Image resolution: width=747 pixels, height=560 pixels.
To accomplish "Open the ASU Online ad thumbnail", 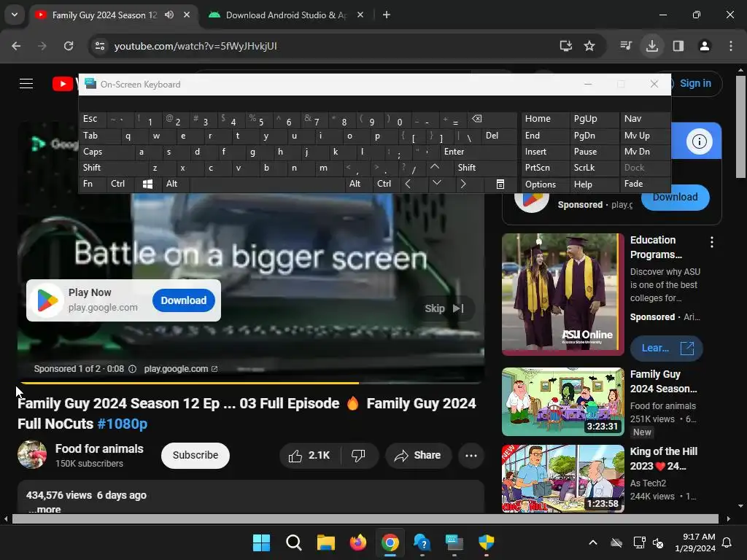I will pyautogui.click(x=562, y=294).
